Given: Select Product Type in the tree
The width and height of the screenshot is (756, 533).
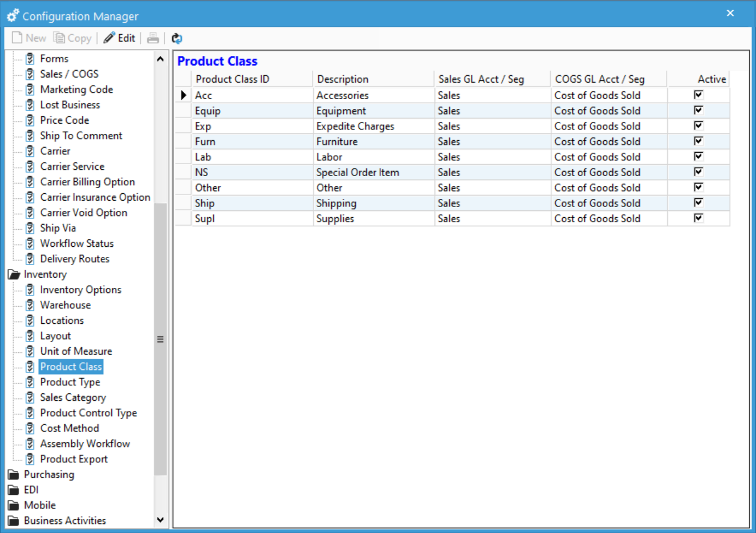Looking at the screenshot, I should point(70,382).
